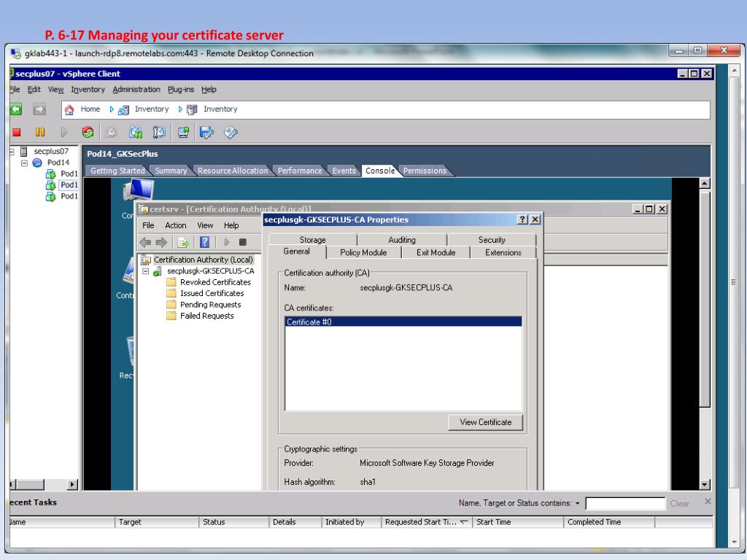Select the secplus07 host in the inventory tree
This screenshot has width=747, height=560.
[x=51, y=152]
